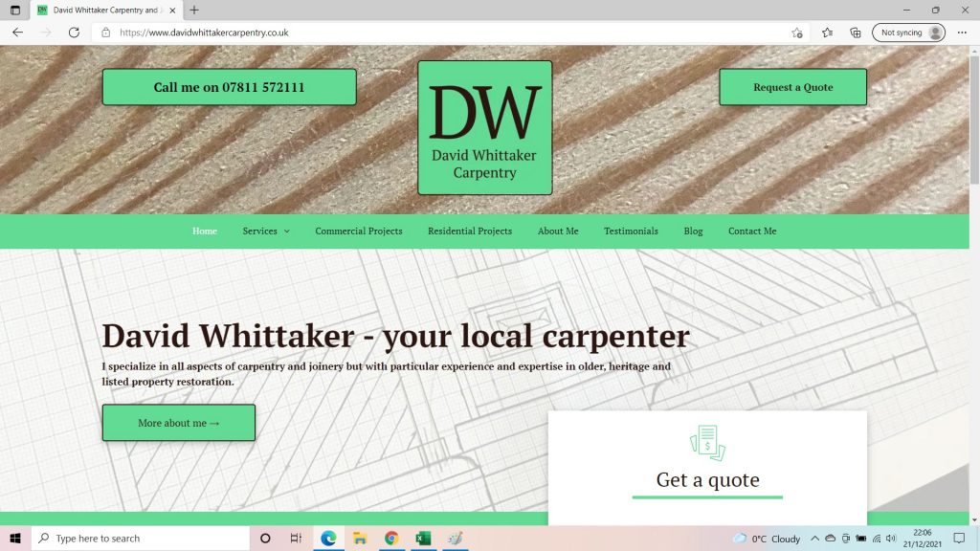Expand the Services dropdown in the navigation
This screenshot has height=551, width=980.
pos(265,231)
